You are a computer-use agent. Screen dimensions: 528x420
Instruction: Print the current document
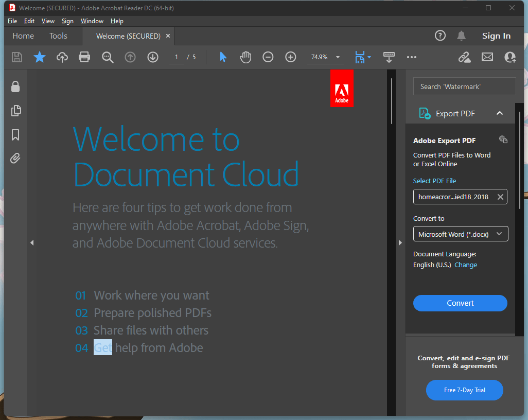coord(84,57)
